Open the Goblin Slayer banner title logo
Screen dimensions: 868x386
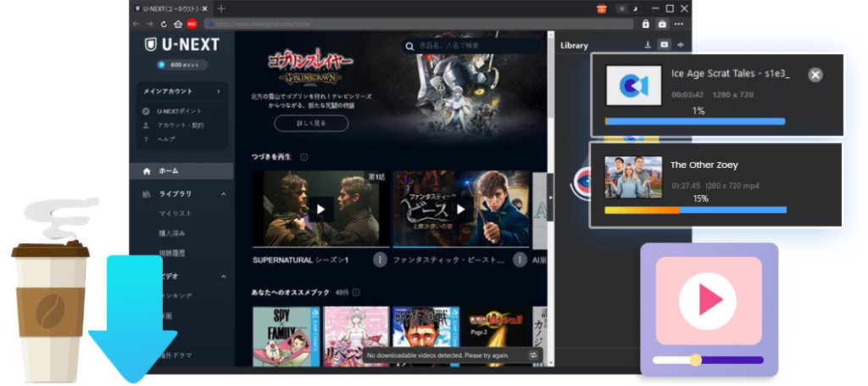pyautogui.click(x=310, y=68)
